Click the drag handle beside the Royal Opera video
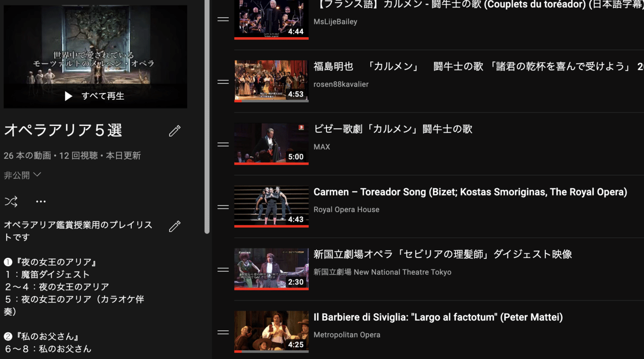This screenshot has width=644, height=359. coord(222,206)
